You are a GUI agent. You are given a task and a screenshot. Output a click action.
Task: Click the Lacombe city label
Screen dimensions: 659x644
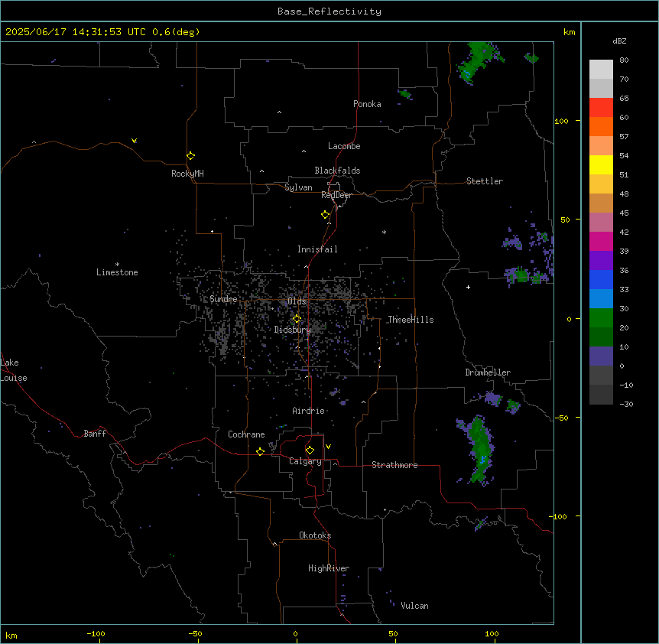coord(344,146)
